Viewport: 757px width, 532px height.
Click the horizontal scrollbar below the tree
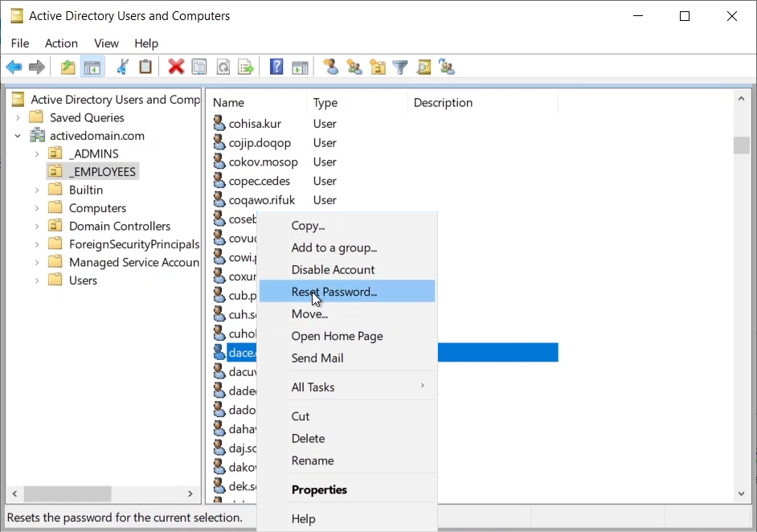[68, 494]
